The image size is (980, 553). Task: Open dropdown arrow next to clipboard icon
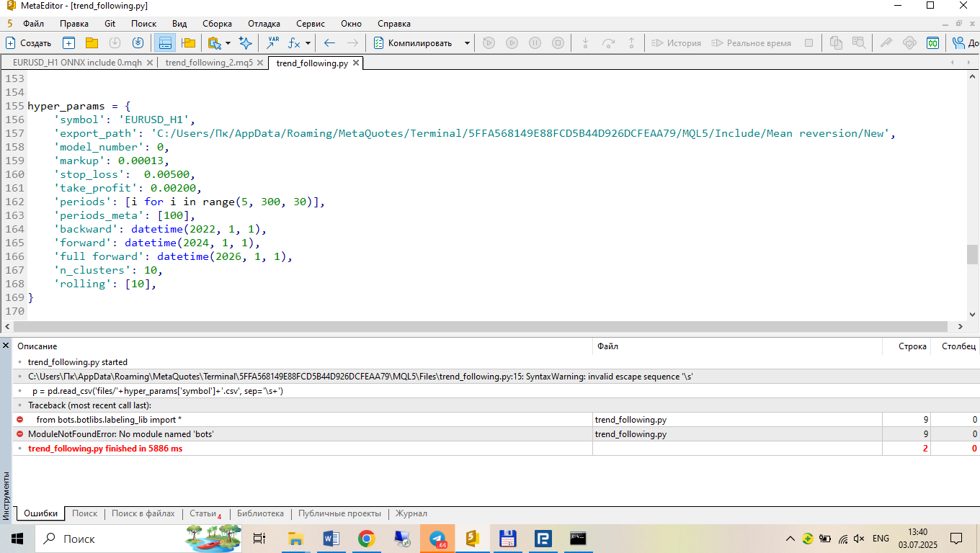click(228, 43)
